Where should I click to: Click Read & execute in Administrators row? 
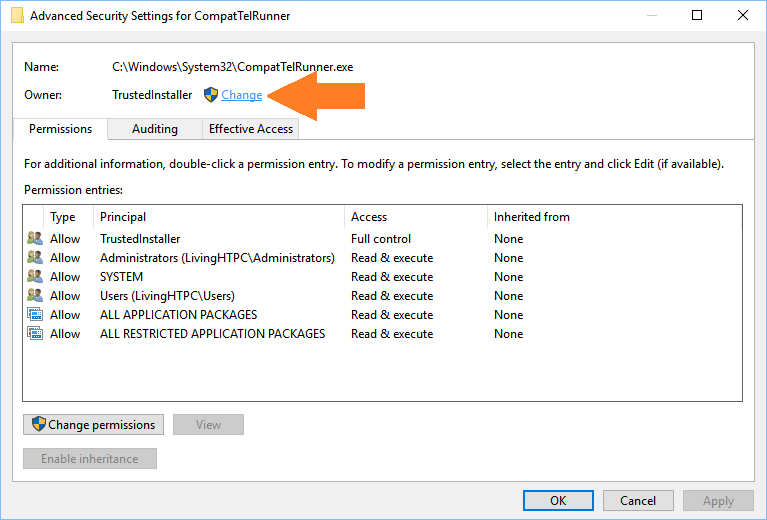click(x=392, y=258)
